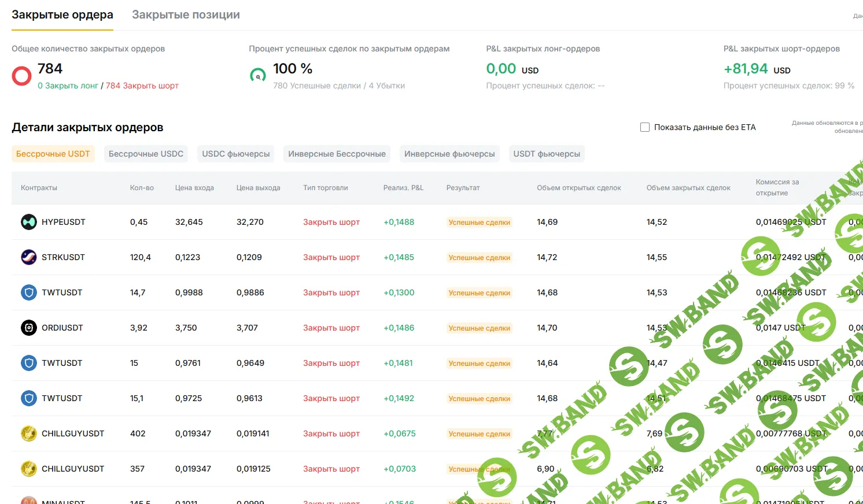
Task: Select the Бессрочные USDC filter tab
Action: click(x=146, y=154)
